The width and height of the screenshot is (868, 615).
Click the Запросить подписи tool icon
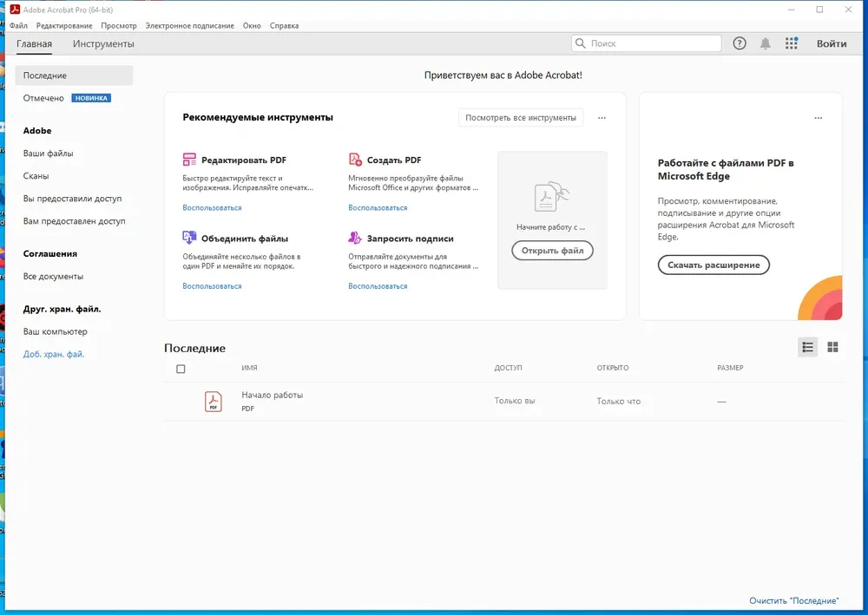[355, 238]
